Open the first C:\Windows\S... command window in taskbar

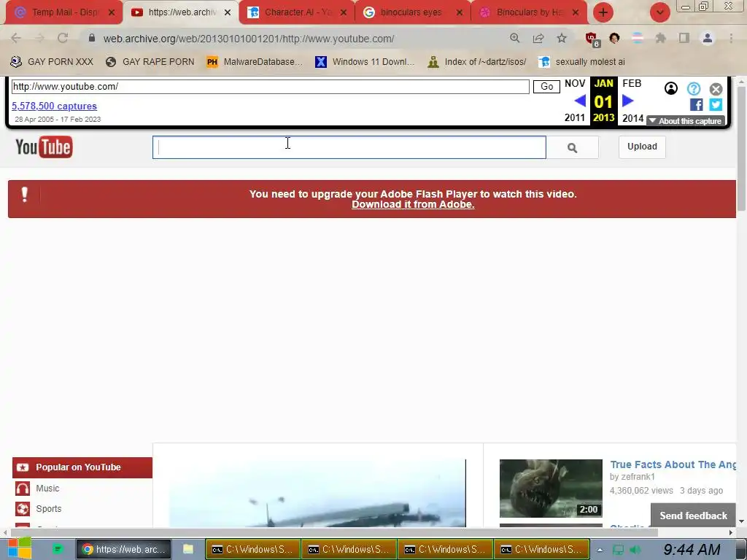(x=253, y=549)
